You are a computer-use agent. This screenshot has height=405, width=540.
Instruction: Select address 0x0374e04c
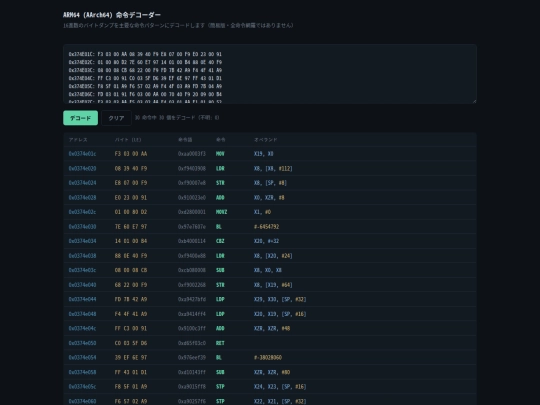coord(82,329)
